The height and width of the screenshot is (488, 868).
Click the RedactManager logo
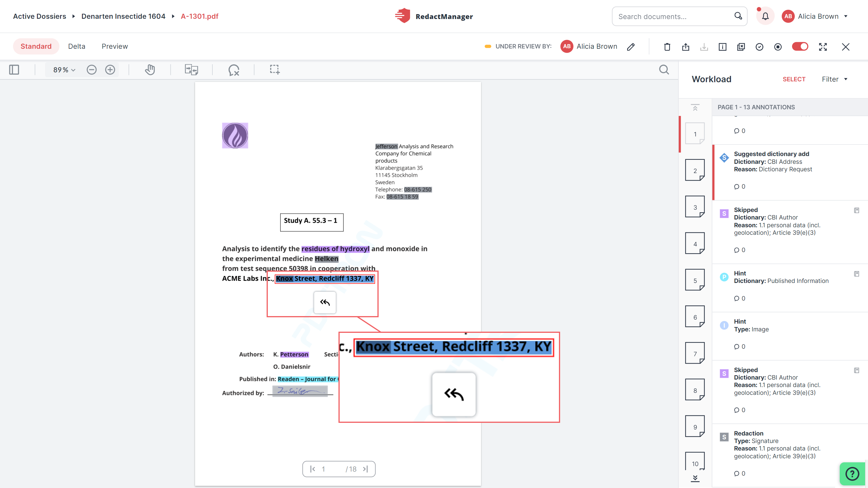click(x=434, y=16)
